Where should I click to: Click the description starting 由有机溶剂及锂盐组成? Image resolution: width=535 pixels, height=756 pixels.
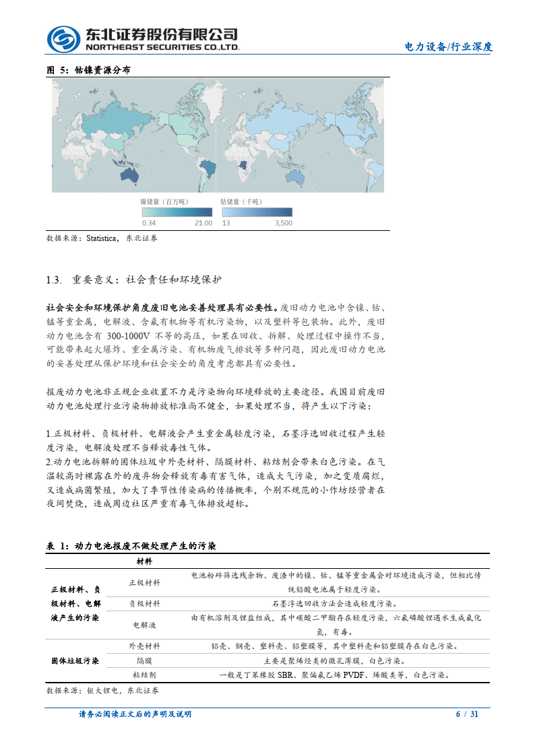pos(336,624)
